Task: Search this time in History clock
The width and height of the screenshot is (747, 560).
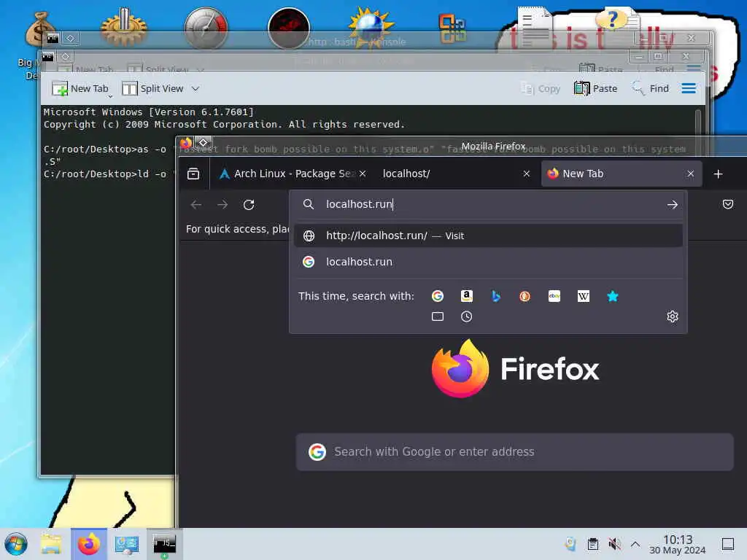Action: pyautogui.click(x=467, y=316)
